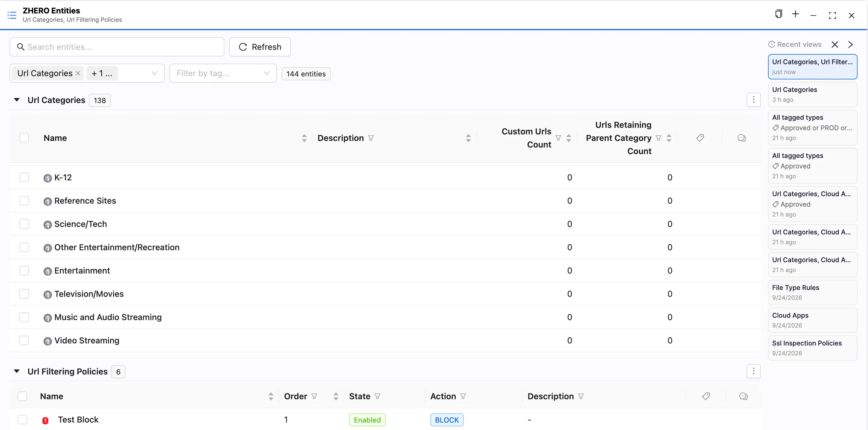Add a new panel with the plus icon

(x=795, y=14)
